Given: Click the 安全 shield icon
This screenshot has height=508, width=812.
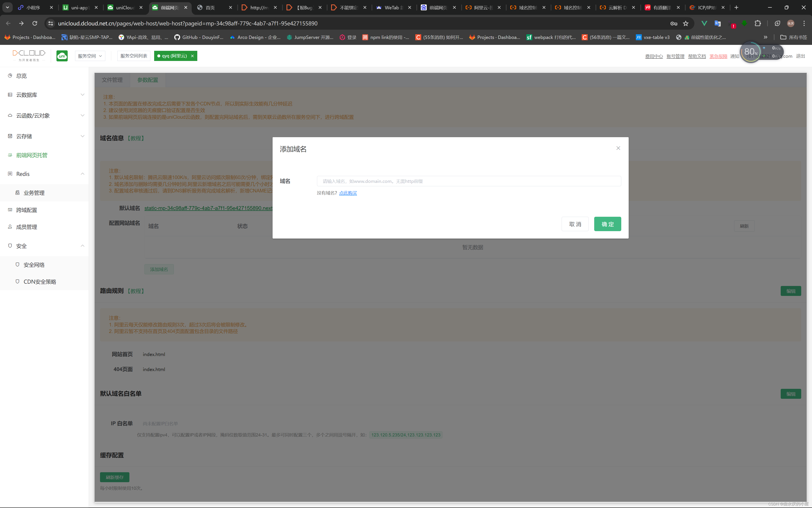Looking at the screenshot, I should coord(10,246).
